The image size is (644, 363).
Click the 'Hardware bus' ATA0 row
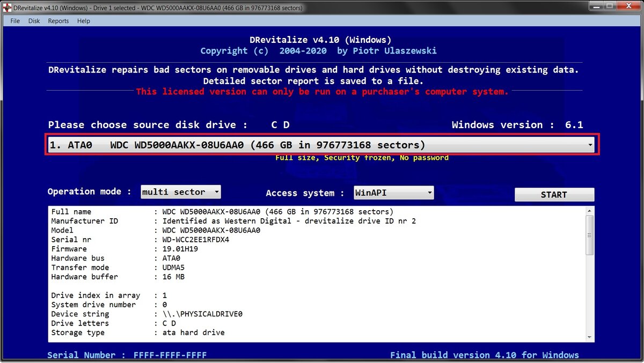115,258
